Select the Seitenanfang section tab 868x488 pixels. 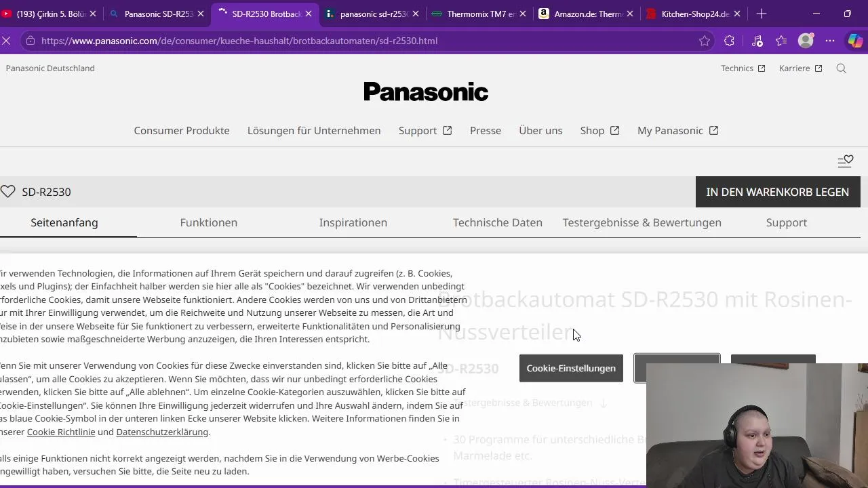[x=64, y=222]
